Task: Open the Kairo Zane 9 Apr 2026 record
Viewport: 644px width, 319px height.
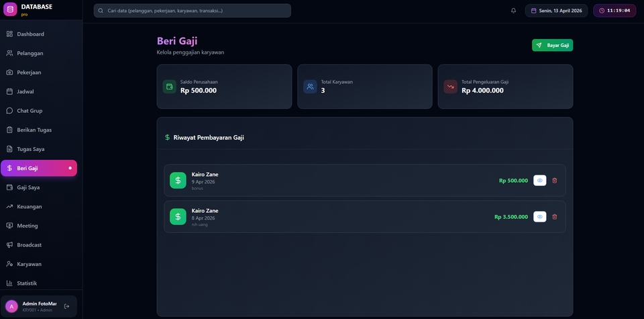Action: click(x=365, y=181)
